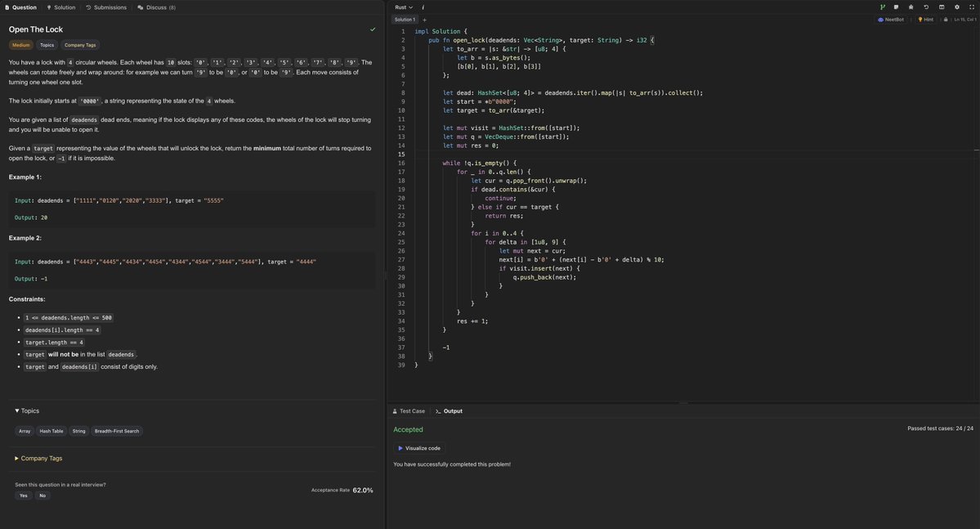This screenshot has width=980, height=529.
Task: Collapse the Topics section
Action: pyautogui.click(x=27, y=410)
